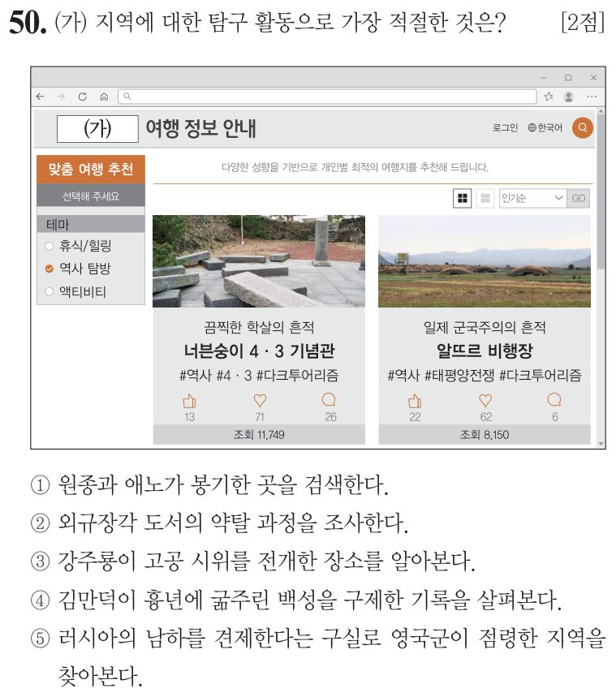
Task: Heart the 너븐숭이 4·3 기념관 card
Action: point(260,401)
